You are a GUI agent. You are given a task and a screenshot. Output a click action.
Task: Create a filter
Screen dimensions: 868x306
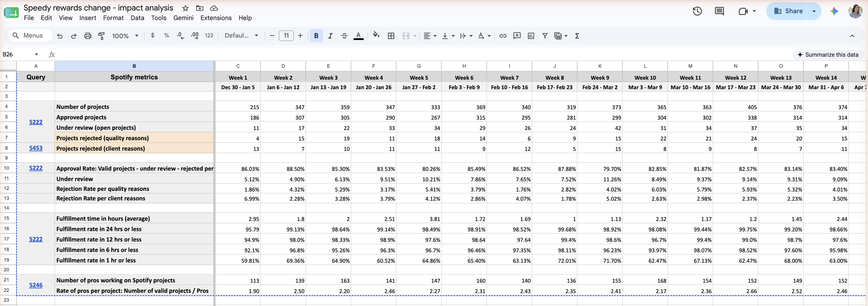545,36
